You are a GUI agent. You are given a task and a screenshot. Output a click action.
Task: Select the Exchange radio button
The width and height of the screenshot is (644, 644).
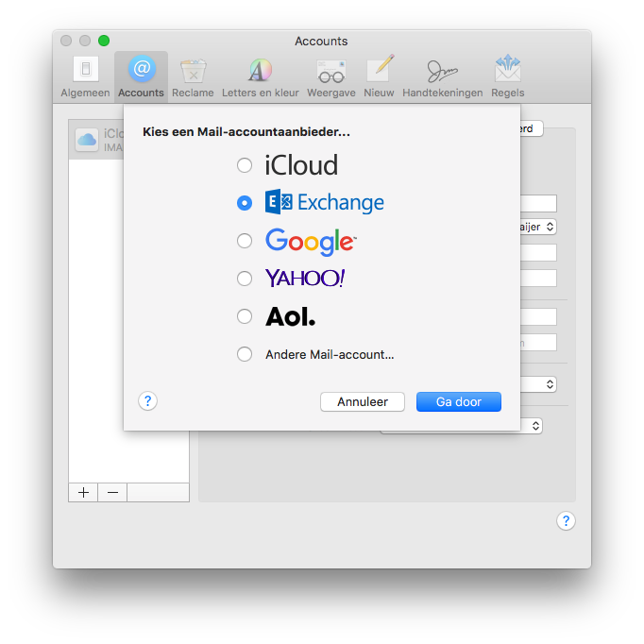pos(245,202)
